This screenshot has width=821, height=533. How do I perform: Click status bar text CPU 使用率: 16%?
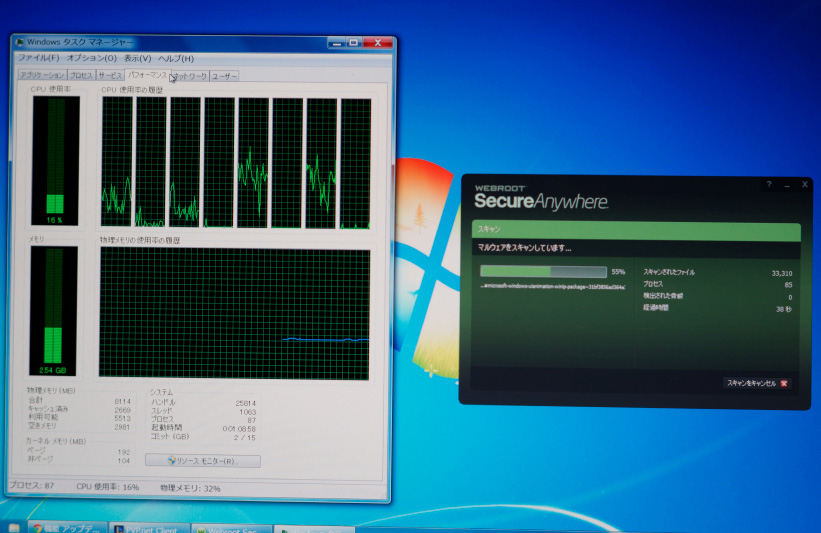108,486
